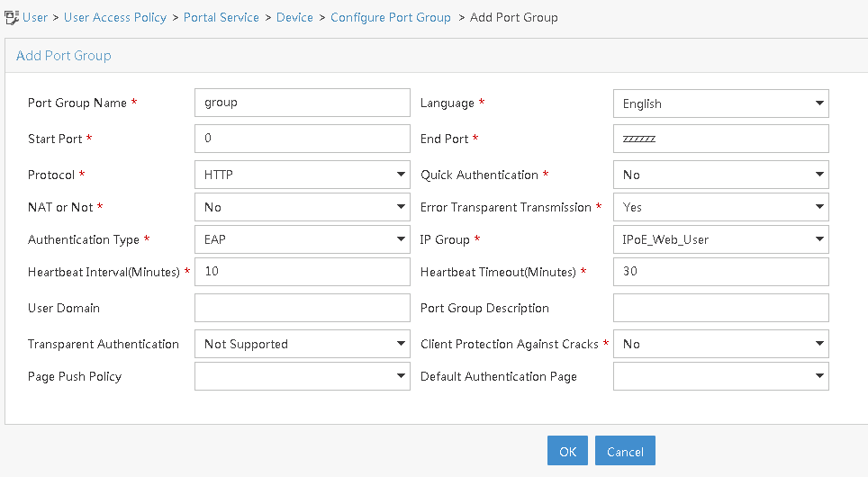Screen dimensions: 868x477
Task: Click the OK button
Action: click(567, 450)
